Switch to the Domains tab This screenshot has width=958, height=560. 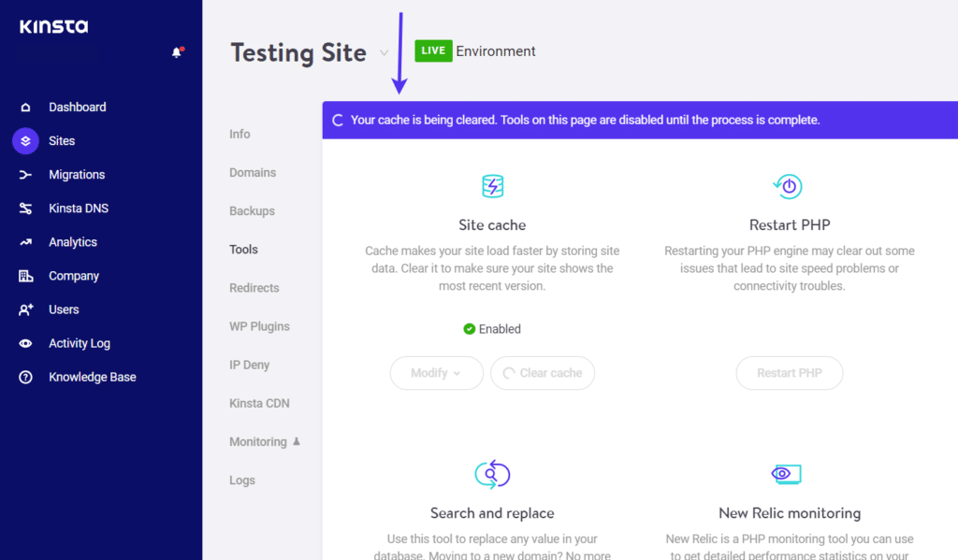pyautogui.click(x=253, y=172)
